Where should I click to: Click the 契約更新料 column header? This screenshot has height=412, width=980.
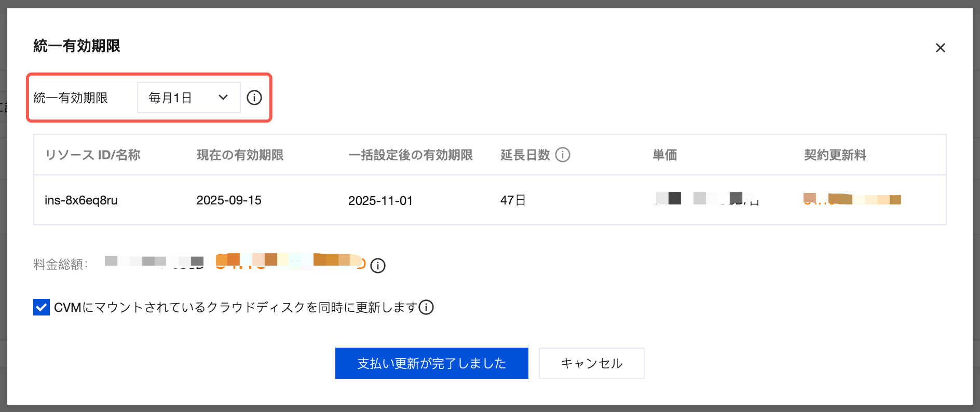835,155
